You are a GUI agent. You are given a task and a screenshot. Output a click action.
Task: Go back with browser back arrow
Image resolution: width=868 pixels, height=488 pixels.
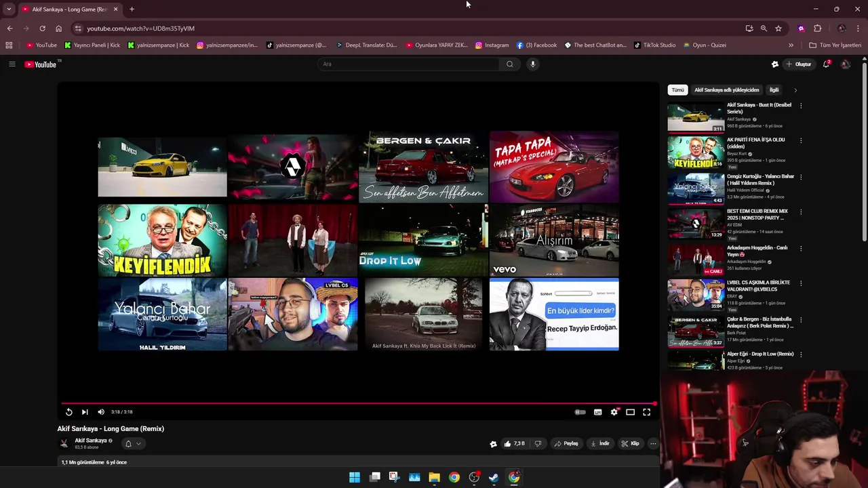point(9,28)
